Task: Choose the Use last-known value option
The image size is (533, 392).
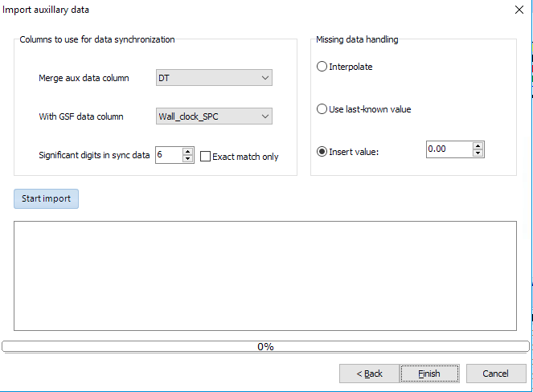Action: (322, 108)
